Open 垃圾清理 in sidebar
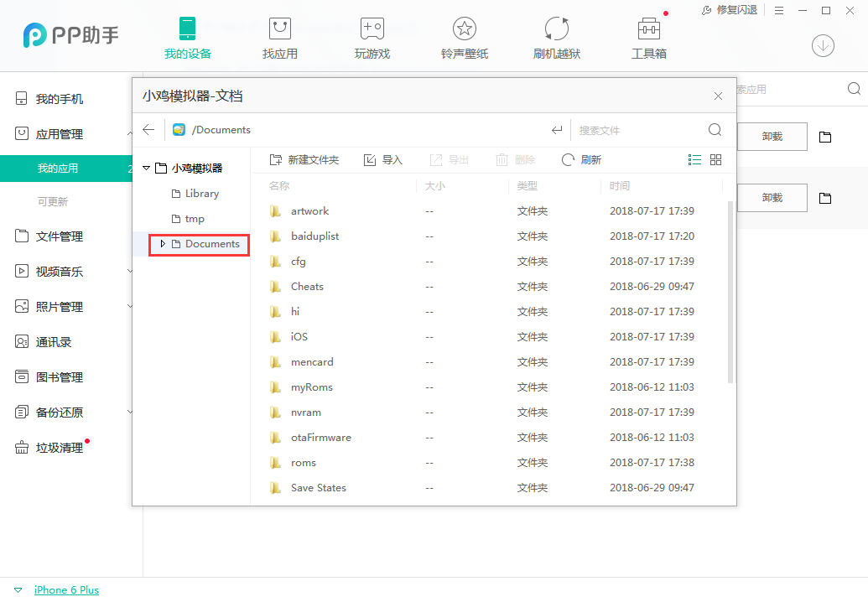868x602 pixels. point(60,447)
